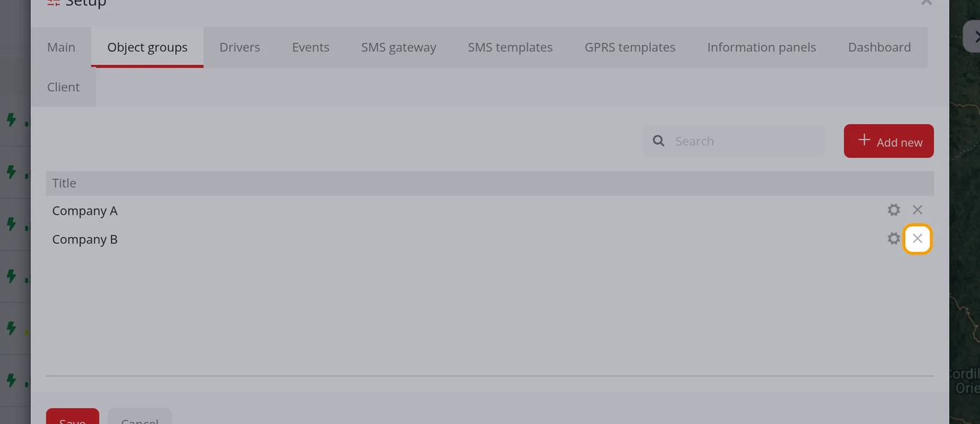Open the SMS gateway tab

[398, 47]
